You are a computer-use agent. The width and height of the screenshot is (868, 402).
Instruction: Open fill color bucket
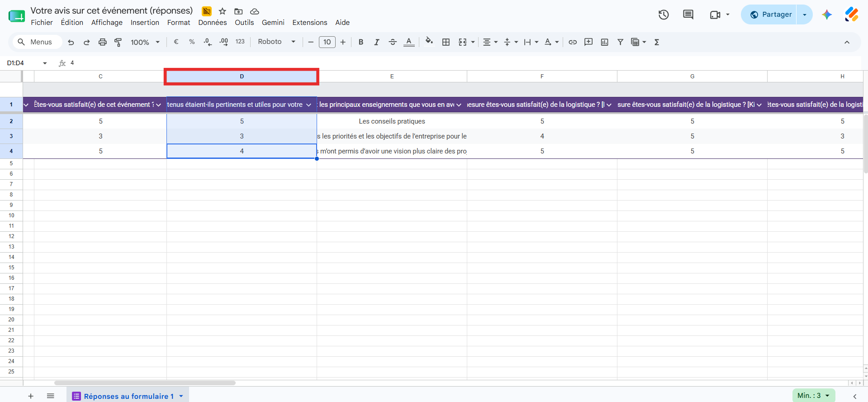(x=429, y=42)
